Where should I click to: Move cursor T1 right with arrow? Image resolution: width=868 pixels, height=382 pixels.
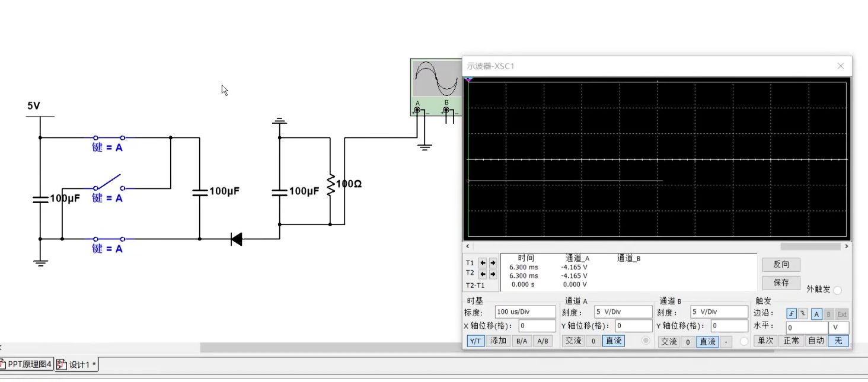coord(493,263)
